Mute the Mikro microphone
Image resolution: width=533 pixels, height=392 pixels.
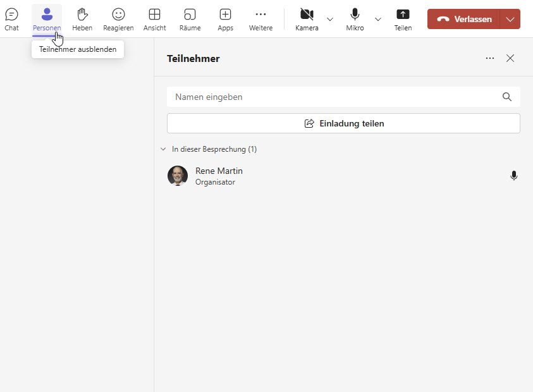click(355, 20)
